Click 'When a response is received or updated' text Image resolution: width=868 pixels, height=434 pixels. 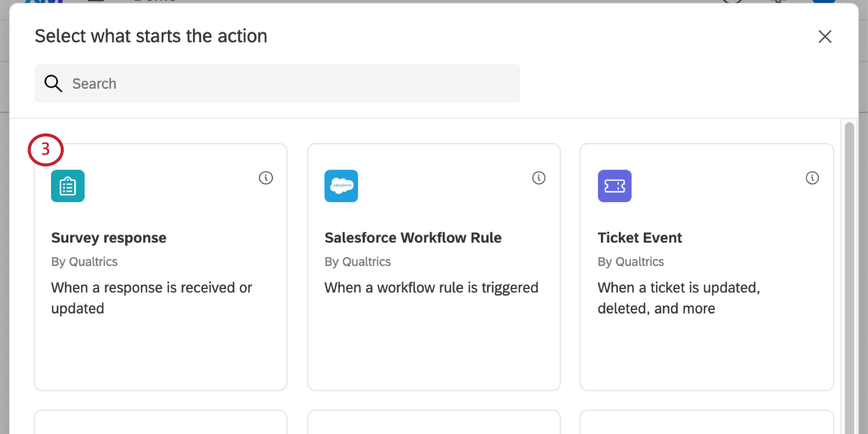point(152,298)
